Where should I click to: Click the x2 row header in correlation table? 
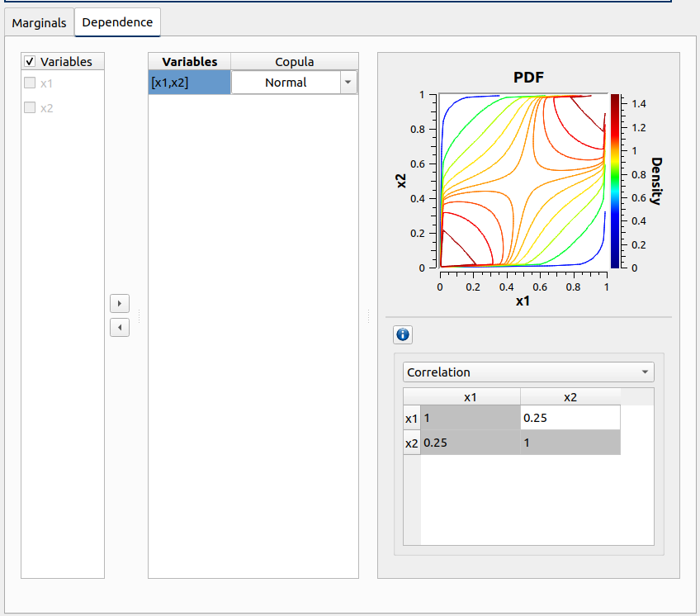pyautogui.click(x=411, y=442)
